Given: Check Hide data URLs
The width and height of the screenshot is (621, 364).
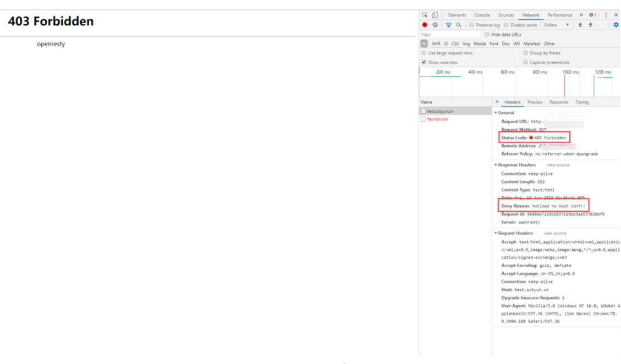Looking at the screenshot, I should pyautogui.click(x=487, y=35).
